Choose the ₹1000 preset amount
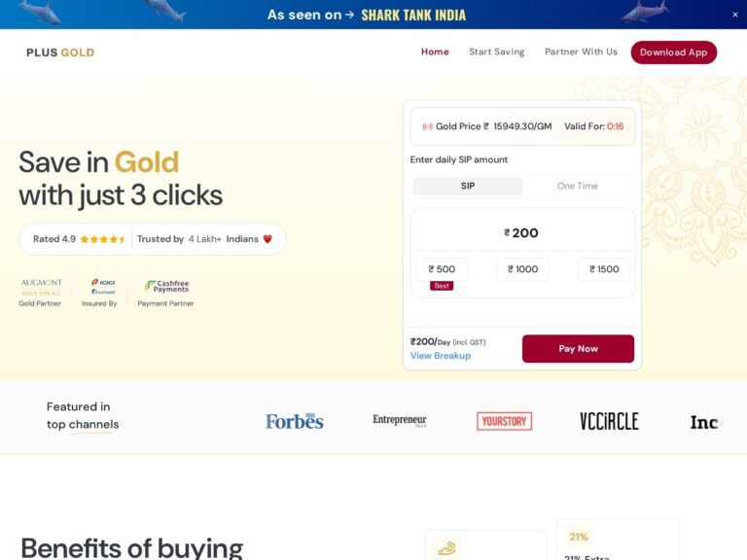747x560 pixels. [522, 269]
